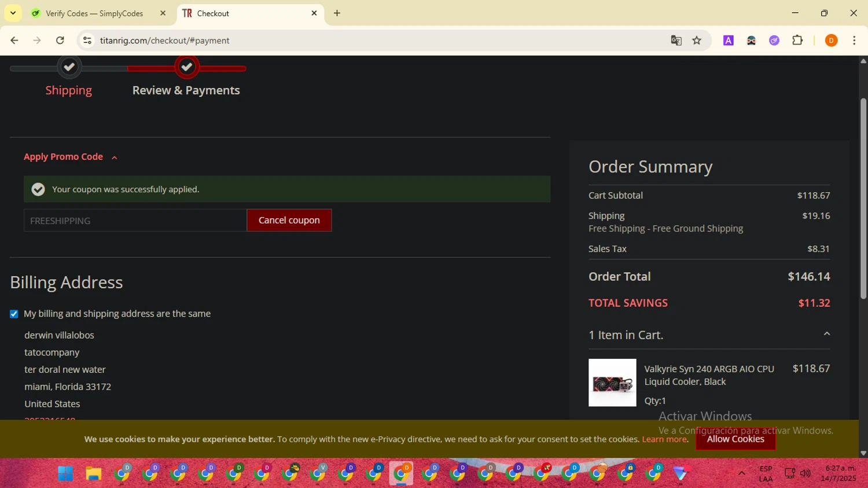
Task: Show hidden system tray icons
Action: 741,474
